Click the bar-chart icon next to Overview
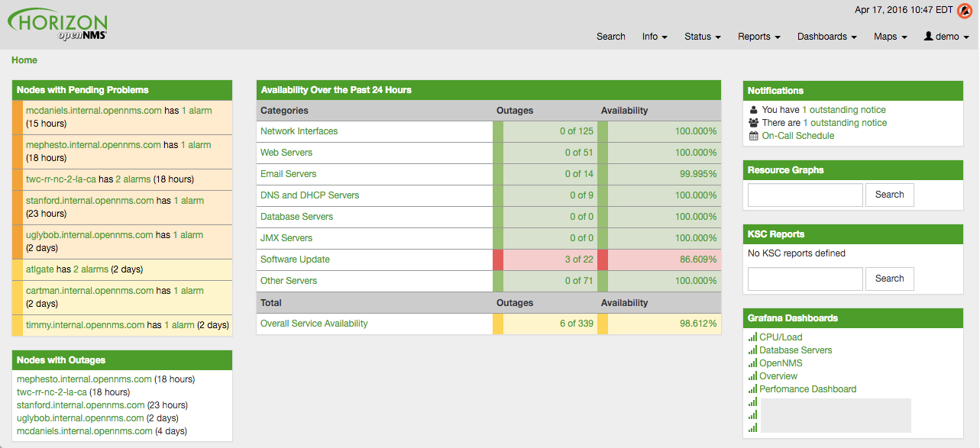Image resolution: width=980 pixels, height=448 pixels. point(752,376)
